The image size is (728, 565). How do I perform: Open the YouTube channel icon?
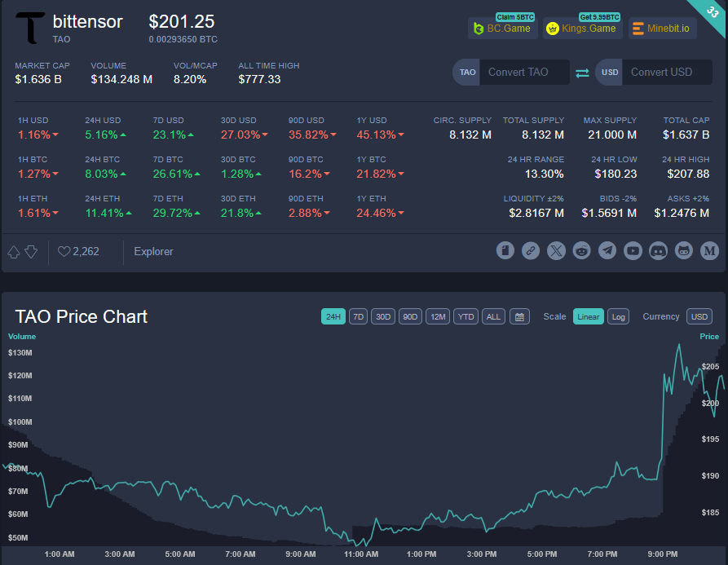(633, 251)
